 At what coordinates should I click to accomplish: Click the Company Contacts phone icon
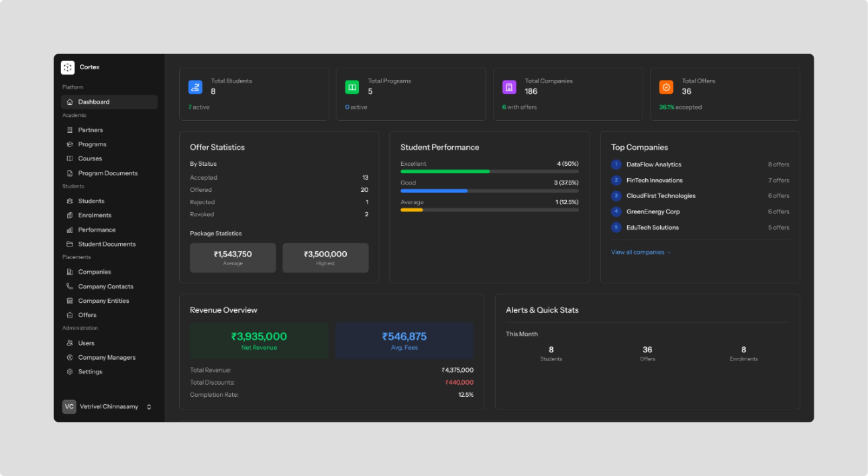coord(70,287)
